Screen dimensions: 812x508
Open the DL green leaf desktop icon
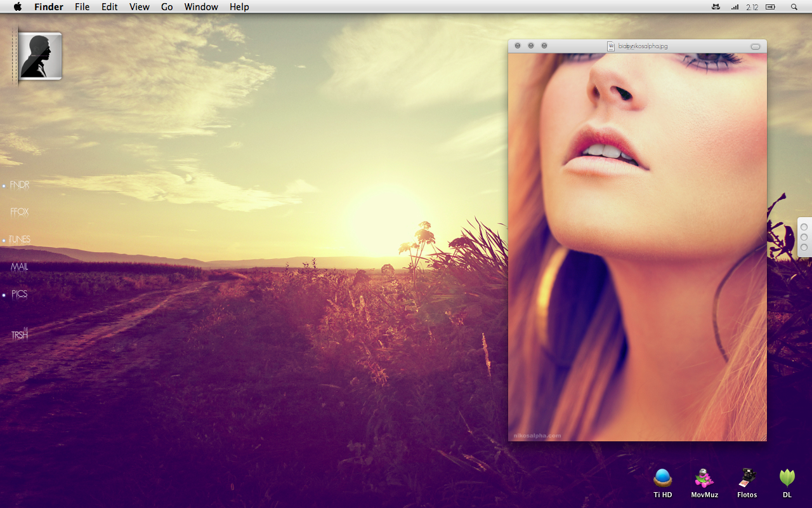(787, 478)
